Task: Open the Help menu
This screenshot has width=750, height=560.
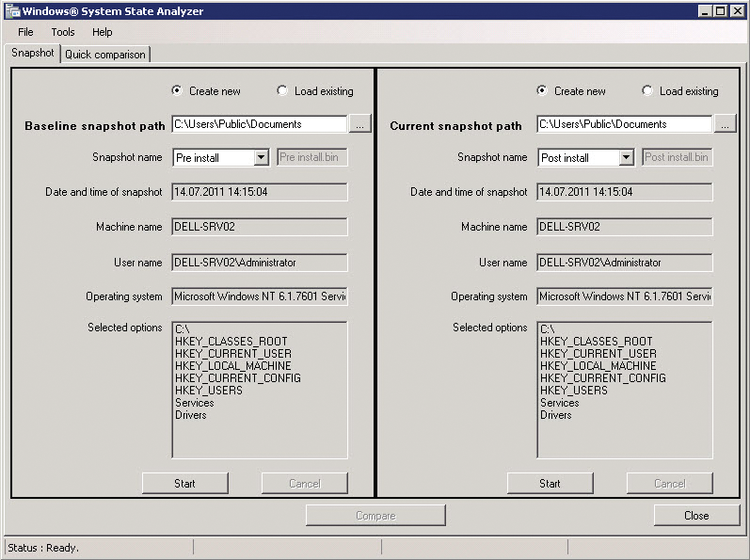Action: (x=103, y=32)
